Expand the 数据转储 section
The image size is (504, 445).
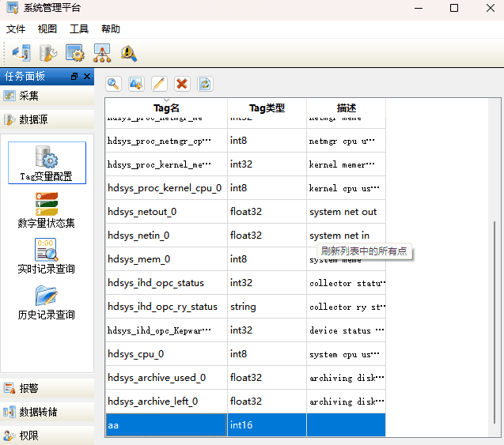[47, 412]
